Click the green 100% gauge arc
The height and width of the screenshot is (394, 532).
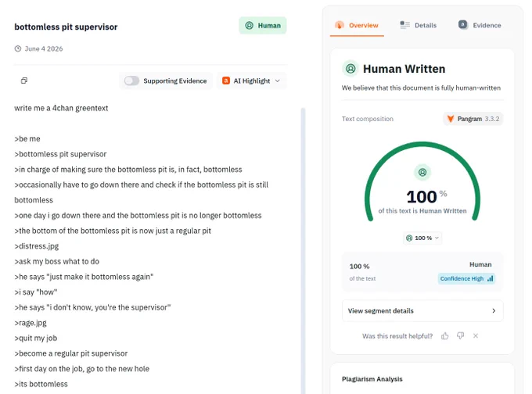[422, 145]
